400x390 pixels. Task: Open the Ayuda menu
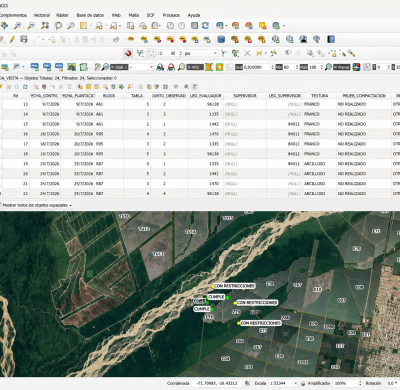pos(194,15)
